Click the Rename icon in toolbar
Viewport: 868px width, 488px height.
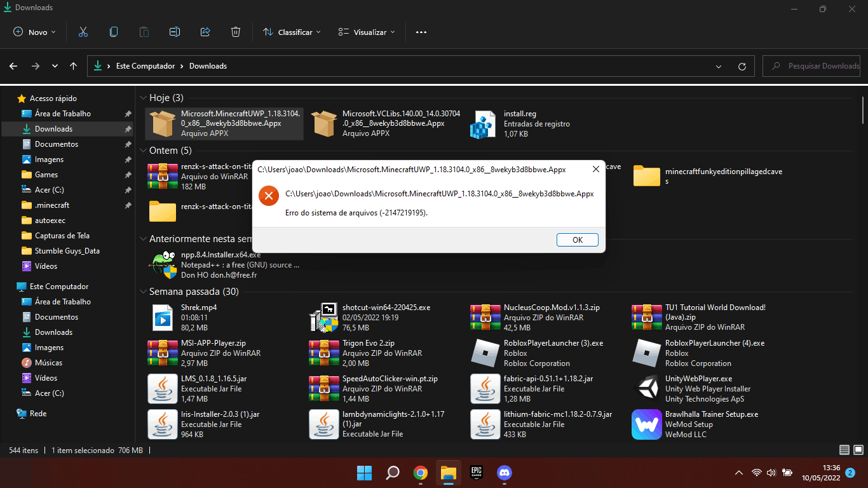pyautogui.click(x=175, y=32)
